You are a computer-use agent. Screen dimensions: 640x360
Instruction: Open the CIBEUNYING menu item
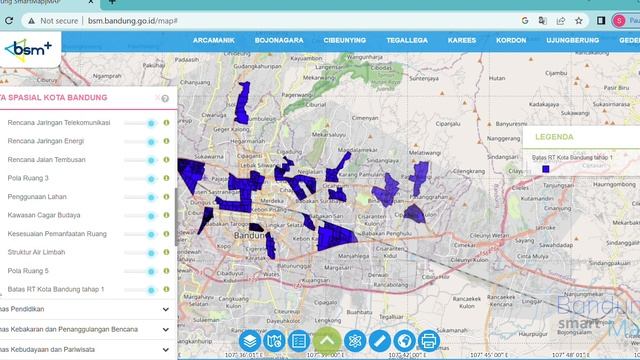coord(344,40)
